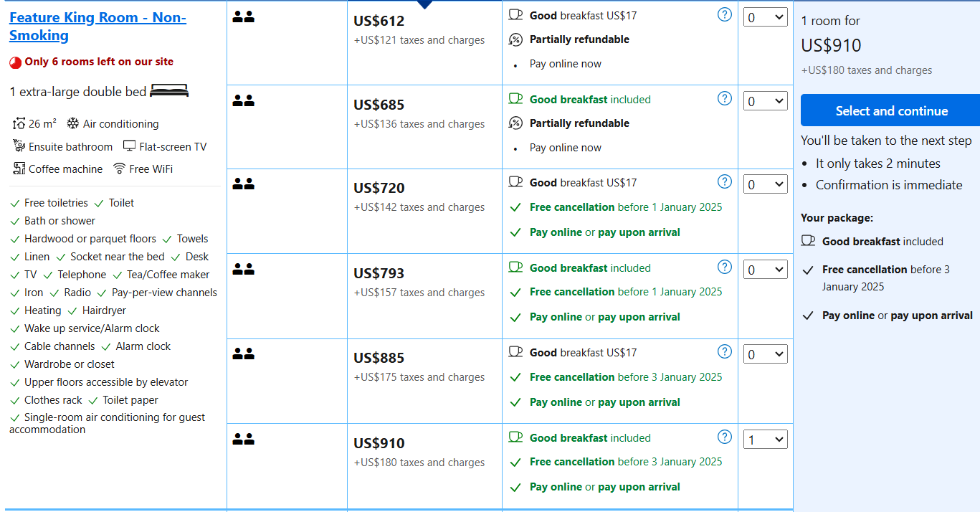This screenshot has width=980, height=512.
Task: Click the room size 26 m² icon
Action: pos(19,123)
